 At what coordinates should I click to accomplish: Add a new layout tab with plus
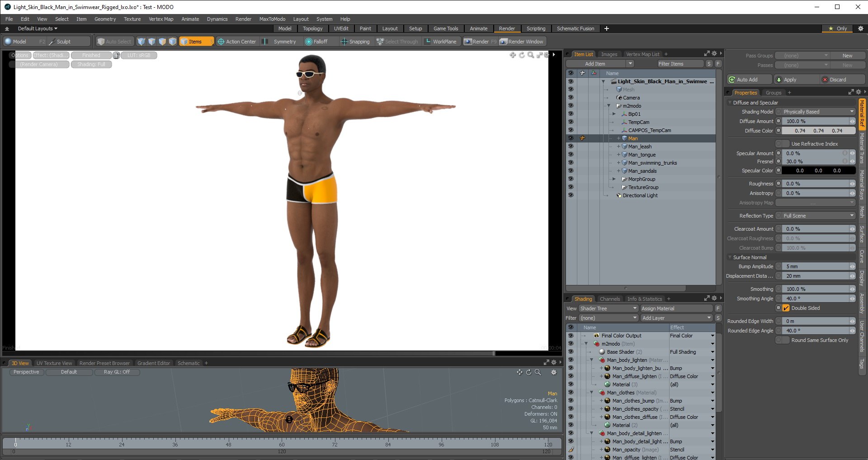pos(607,28)
